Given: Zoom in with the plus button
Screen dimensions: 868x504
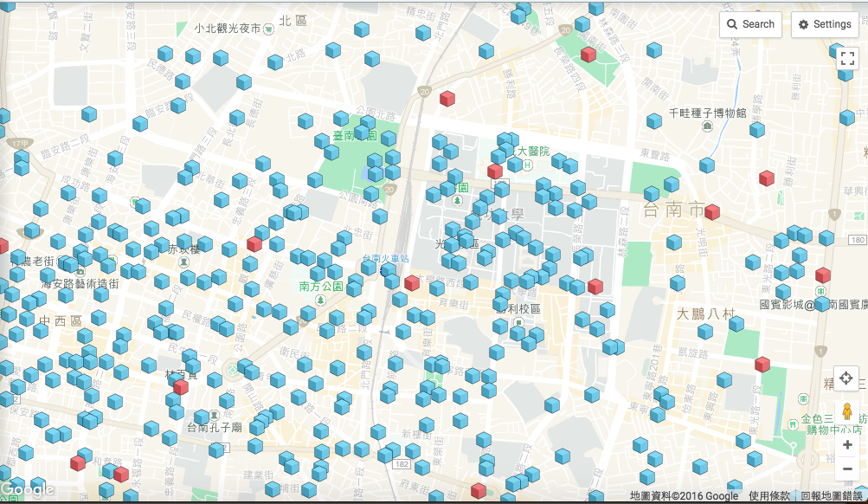Looking at the screenshot, I should (847, 444).
